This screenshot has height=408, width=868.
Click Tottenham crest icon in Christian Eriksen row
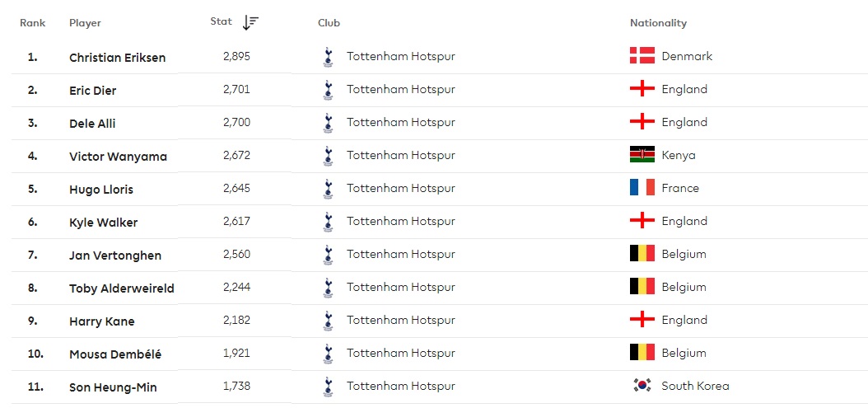(x=328, y=57)
